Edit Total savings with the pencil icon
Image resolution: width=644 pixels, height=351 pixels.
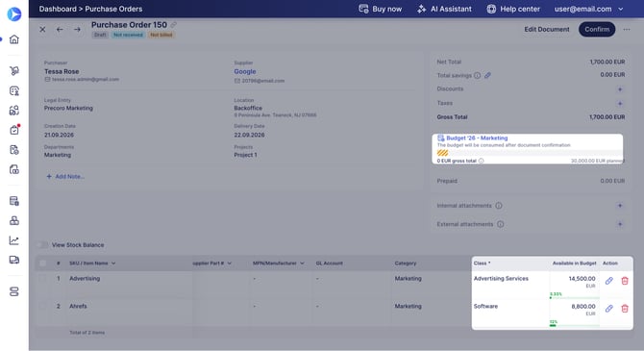(487, 75)
